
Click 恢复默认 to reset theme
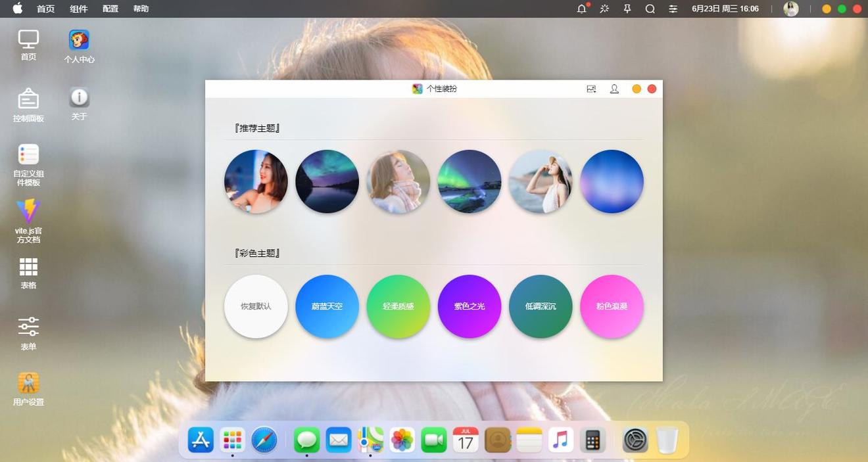256,306
